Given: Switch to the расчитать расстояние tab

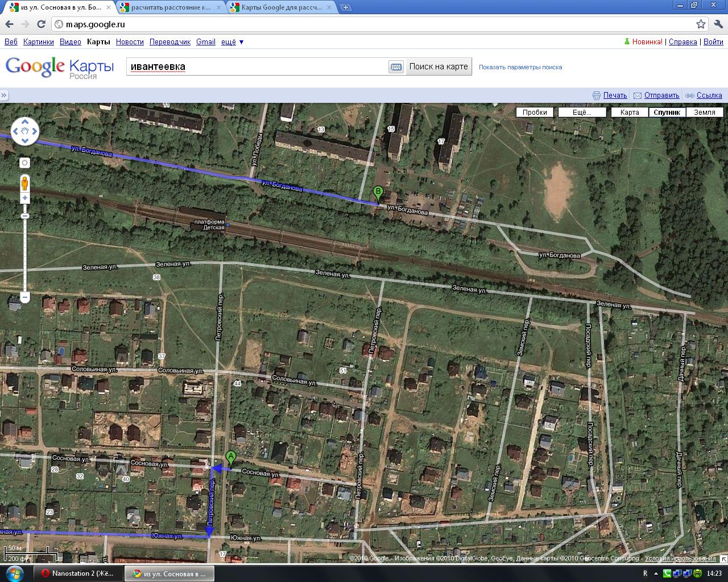Looking at the screenshot, I should click(171, 7).
